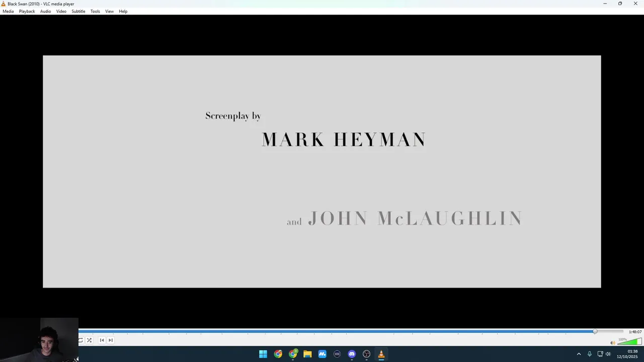
Task: Skip to next media in playlist
Action: pos(111,340)
